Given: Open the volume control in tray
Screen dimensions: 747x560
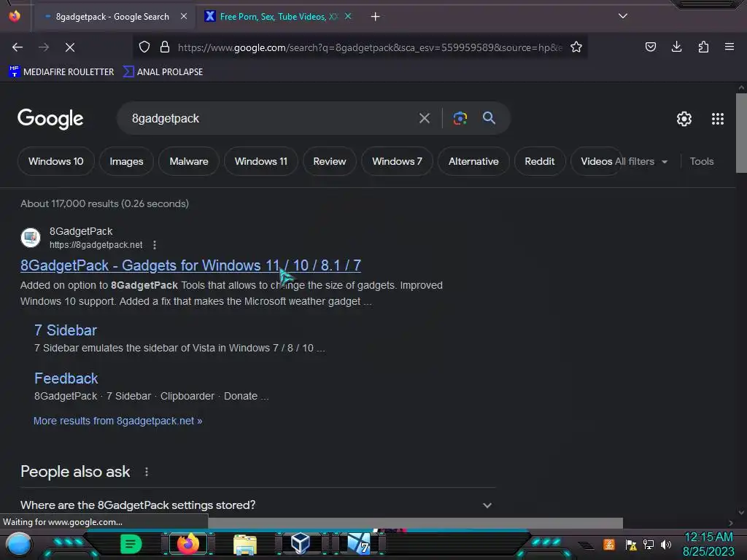Looking at the screenshot, I should (x=666, y=544).
